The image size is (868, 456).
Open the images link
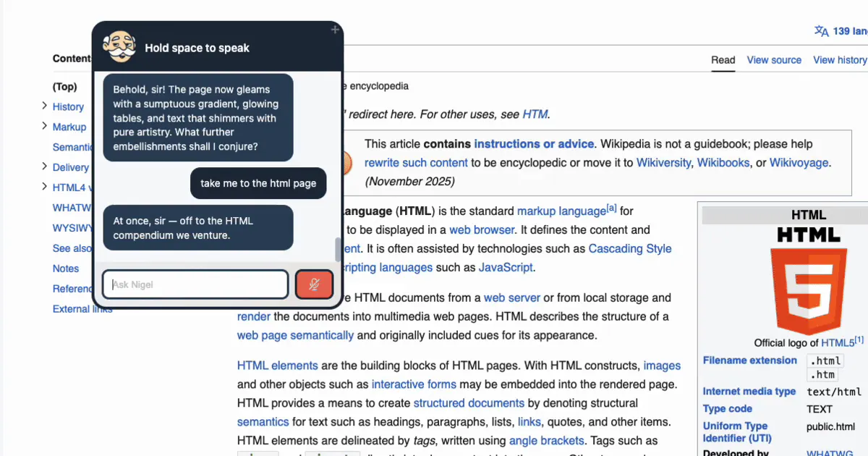pos(662,366)
